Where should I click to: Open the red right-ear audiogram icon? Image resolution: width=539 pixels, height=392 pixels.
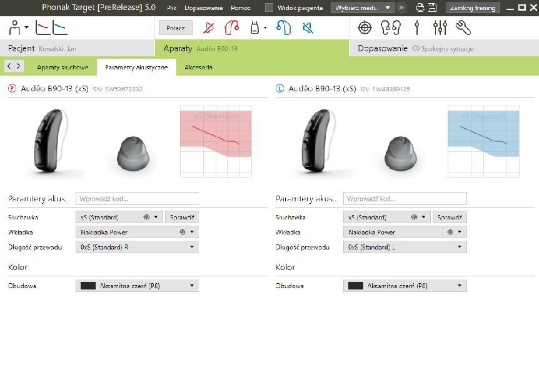43,28
